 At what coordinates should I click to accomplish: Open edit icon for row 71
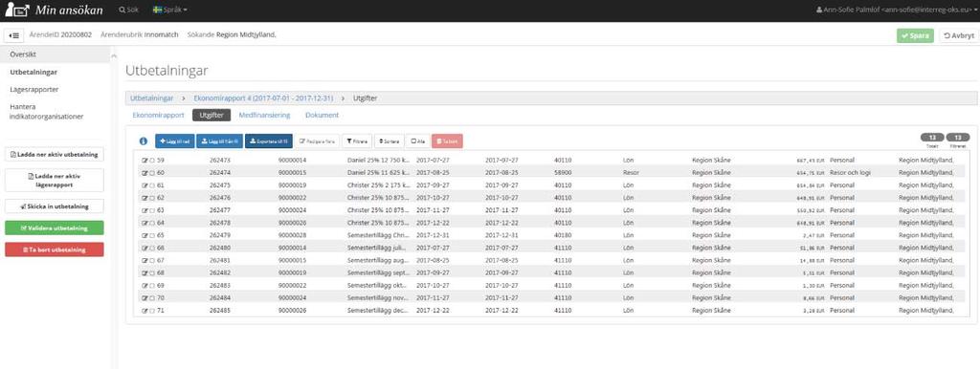[x=145, y=311]
